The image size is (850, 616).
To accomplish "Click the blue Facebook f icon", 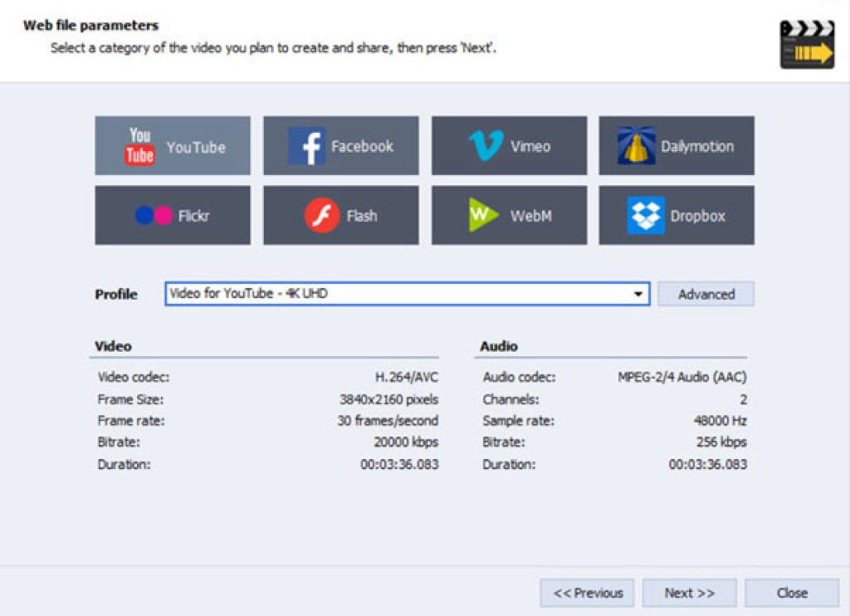I will click(x=310, y=145).
